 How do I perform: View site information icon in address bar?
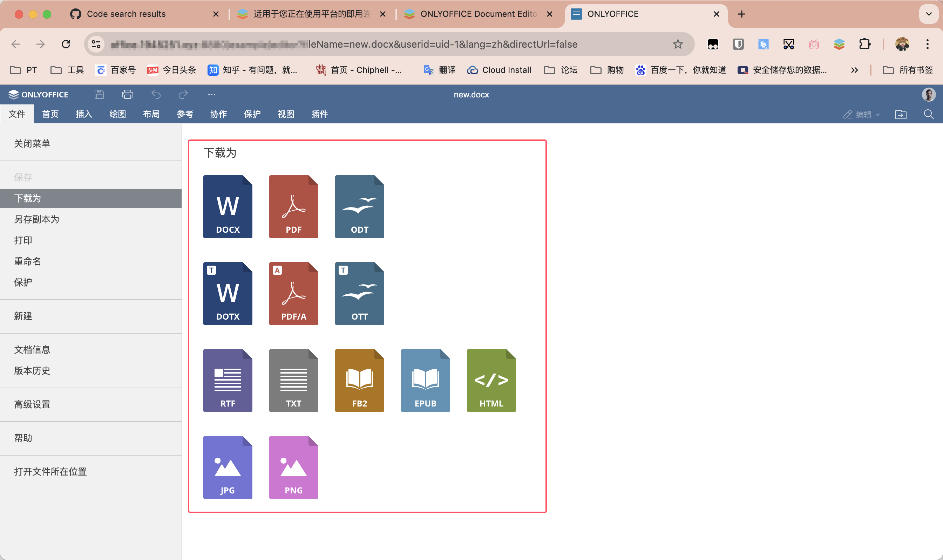click(x=96, y=44)
